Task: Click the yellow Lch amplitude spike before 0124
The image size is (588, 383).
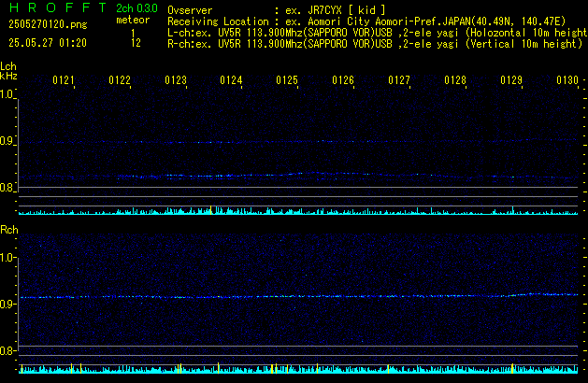Action: pos(210,210)
